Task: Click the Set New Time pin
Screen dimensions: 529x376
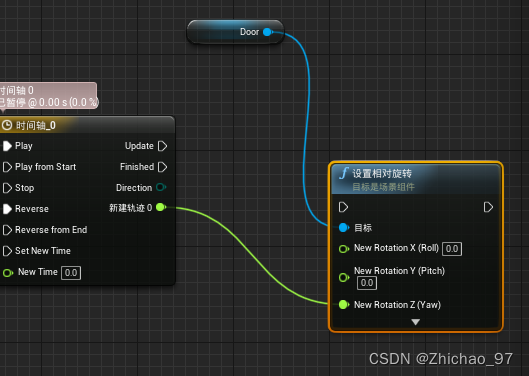Action: coord(7,251)
